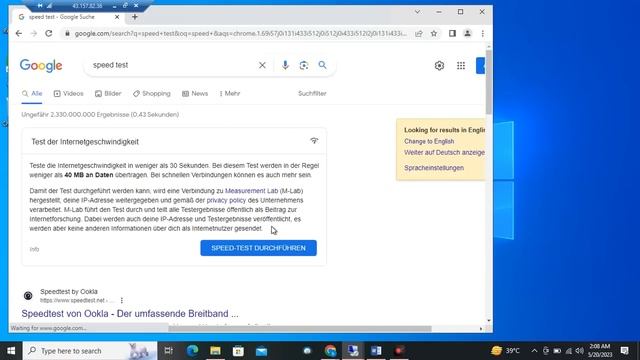Viewport: 640px width, 360px height.
Task: Reload the page with the refresh icon
Action: click(x=49, y=33)
